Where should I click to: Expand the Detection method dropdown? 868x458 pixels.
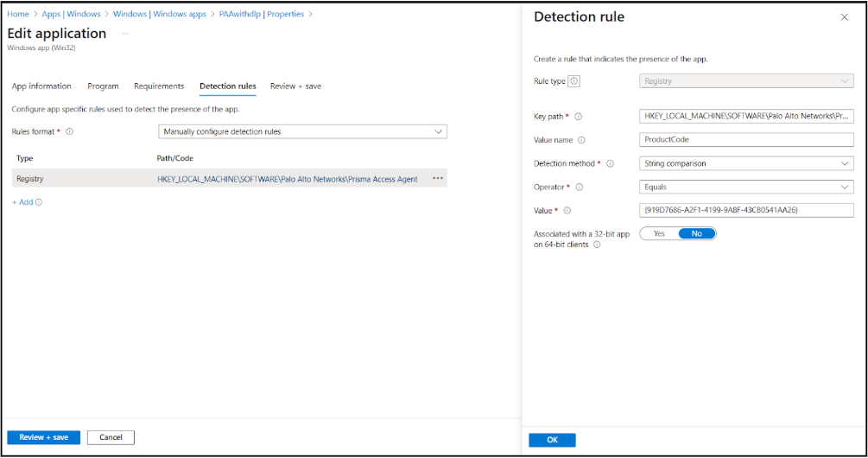point(746,163)
